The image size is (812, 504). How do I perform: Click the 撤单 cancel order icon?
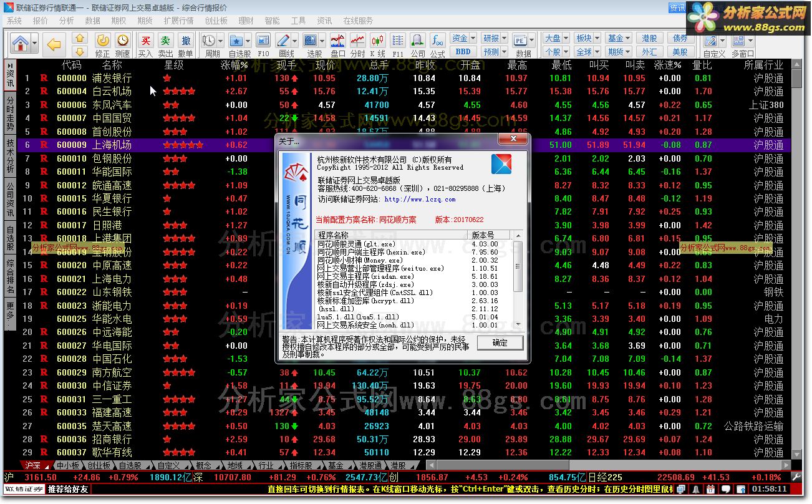(186, 40)
